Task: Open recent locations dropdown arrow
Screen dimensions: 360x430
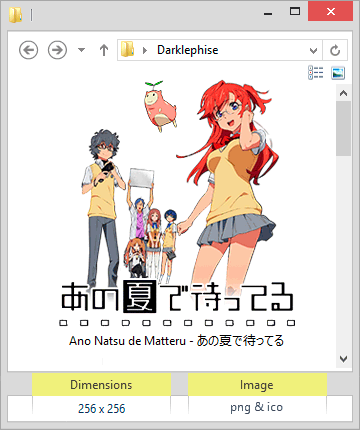Action: click(81, 50)
